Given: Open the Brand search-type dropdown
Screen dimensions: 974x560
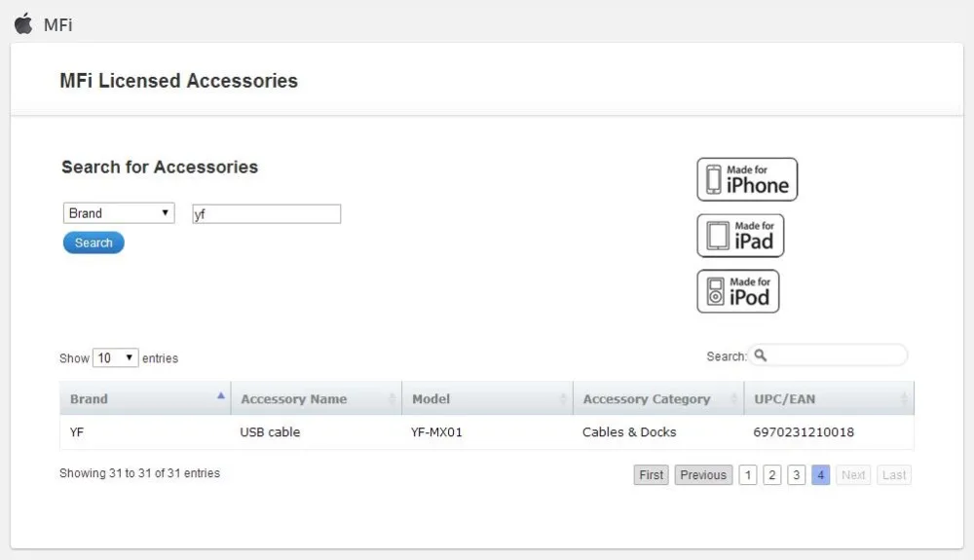Looking at the screenshot, I should coord(119,213).
